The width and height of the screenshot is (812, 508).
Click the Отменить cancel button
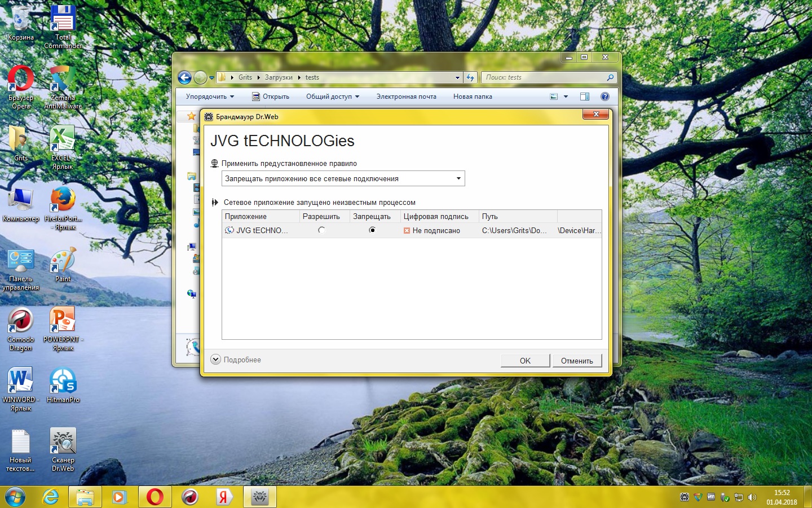point(576,361)
